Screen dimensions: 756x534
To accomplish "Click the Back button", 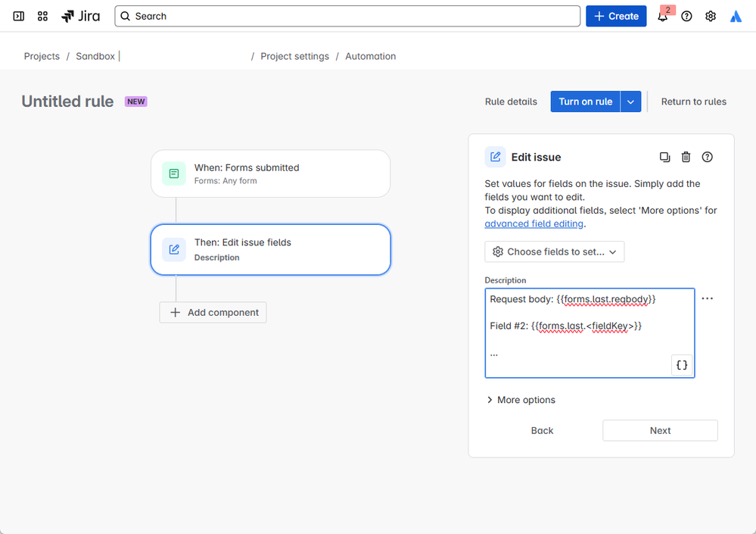I will (x=542, y=431).
